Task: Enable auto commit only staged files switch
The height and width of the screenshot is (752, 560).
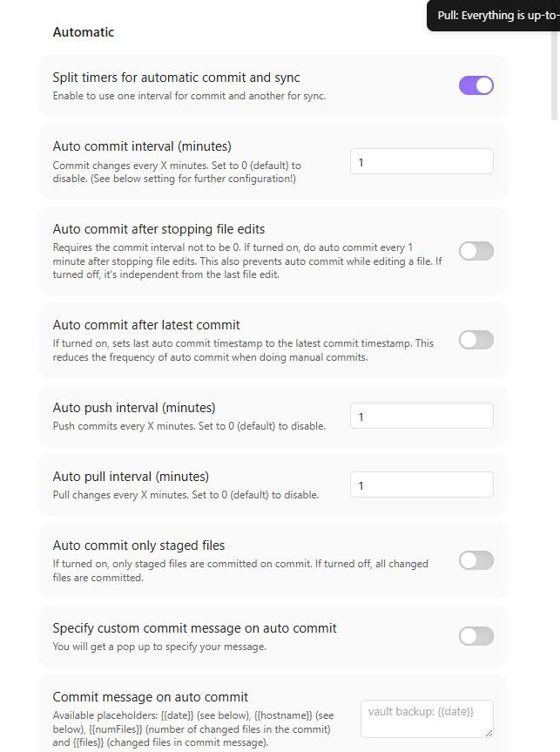Action: [x=476, y=560]
